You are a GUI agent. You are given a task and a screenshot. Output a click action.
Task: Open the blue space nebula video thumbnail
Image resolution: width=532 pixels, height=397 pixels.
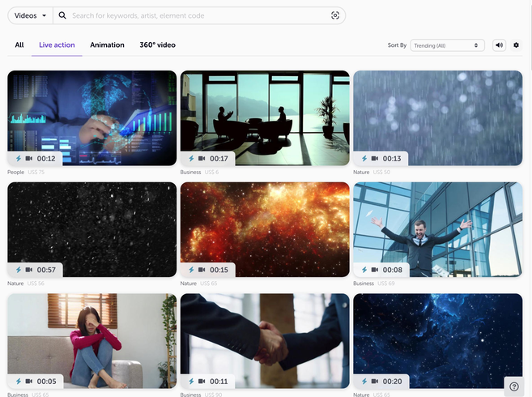(x=438, y=340)
